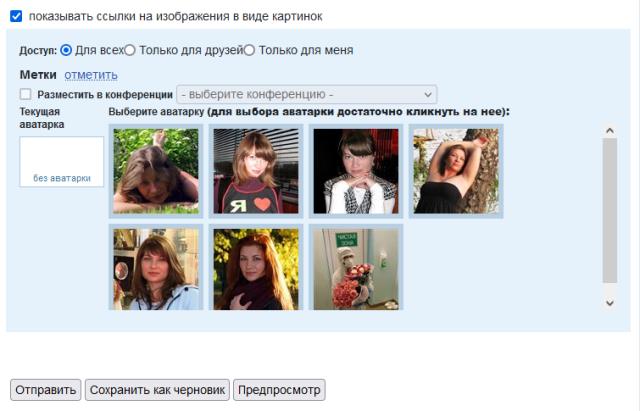Choose avatar with 'Я ♥' sweater
This screenshot has width=640, height=411.
tap(256, 171)
